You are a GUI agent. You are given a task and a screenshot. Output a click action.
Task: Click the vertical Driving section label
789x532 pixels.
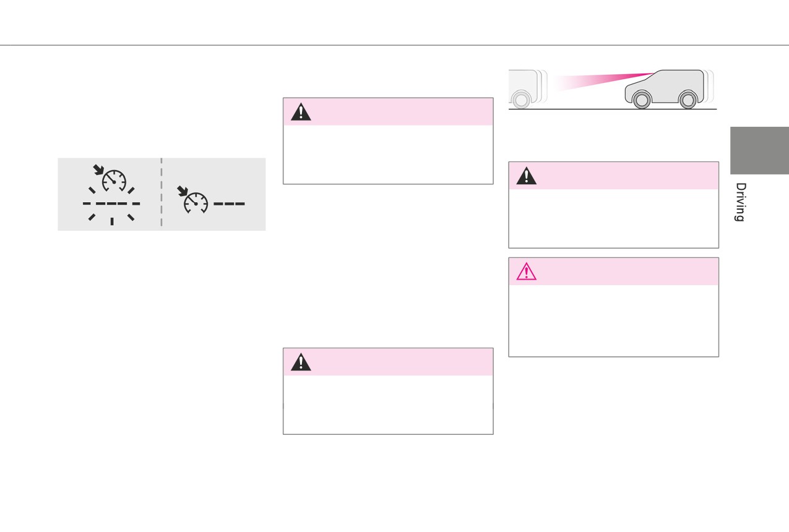coord(740,202)
